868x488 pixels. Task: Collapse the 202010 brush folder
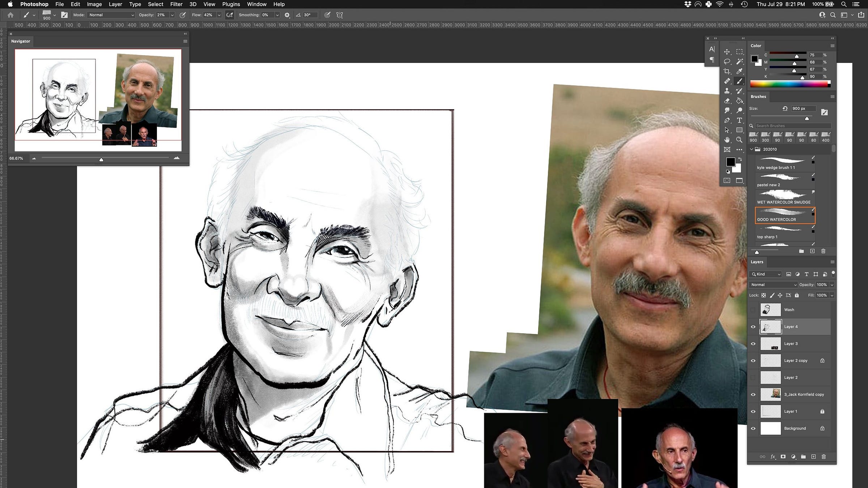tap(752, 149)
